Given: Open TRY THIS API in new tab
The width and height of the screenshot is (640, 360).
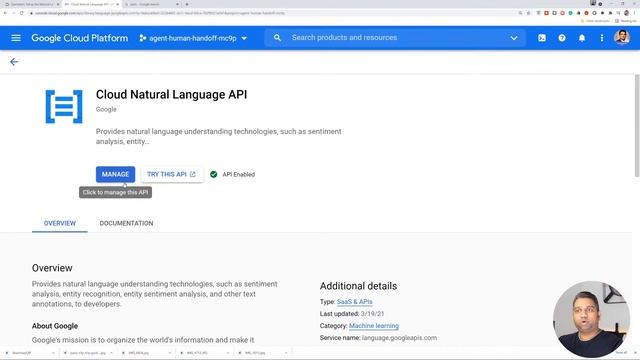Looking at the screenshot, I should coord(171,174).
